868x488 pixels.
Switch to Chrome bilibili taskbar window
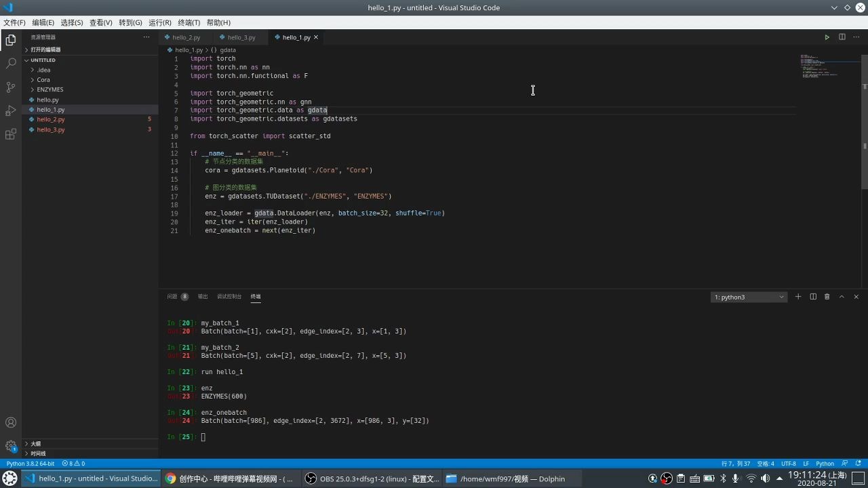[x=230, y=479]
